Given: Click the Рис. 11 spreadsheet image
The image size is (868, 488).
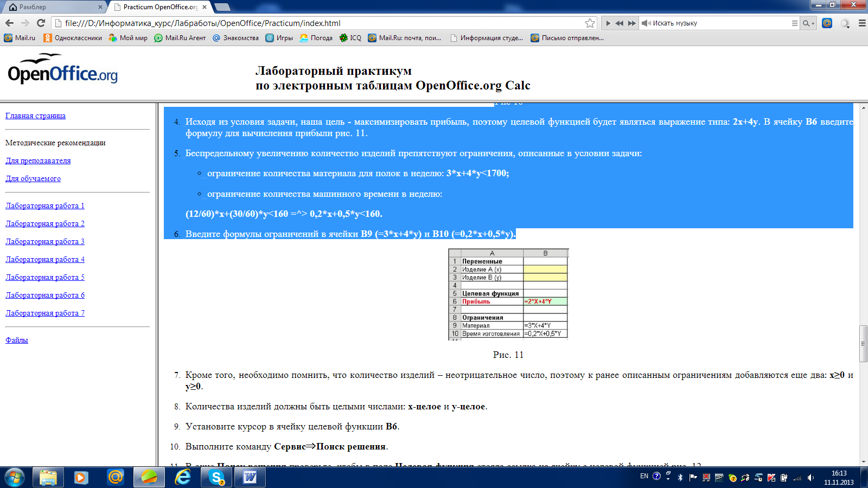Looking at the screenshot, I should (508, 294).
